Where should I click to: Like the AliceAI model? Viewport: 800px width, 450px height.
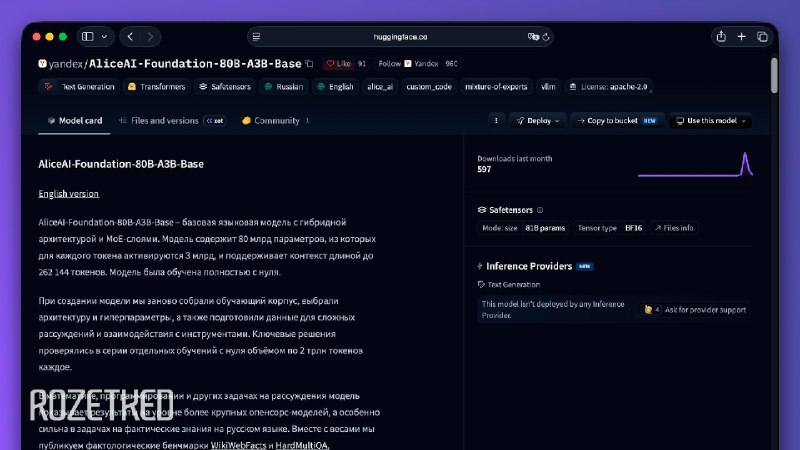coord(339,64)
